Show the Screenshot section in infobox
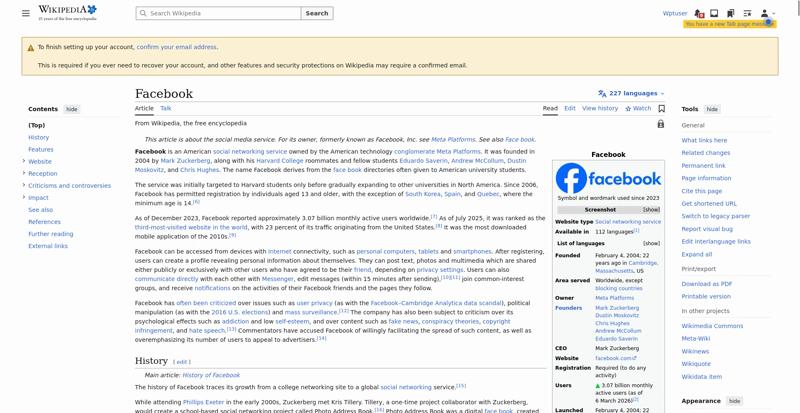The image size is (800, 413). coord(651,210)
